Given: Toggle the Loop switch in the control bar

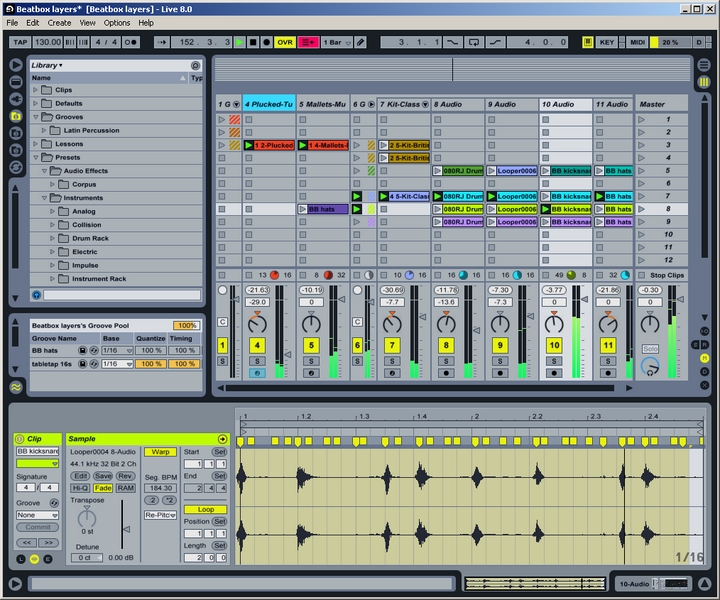Looking at the screenshot, I should tap(473, 42).
